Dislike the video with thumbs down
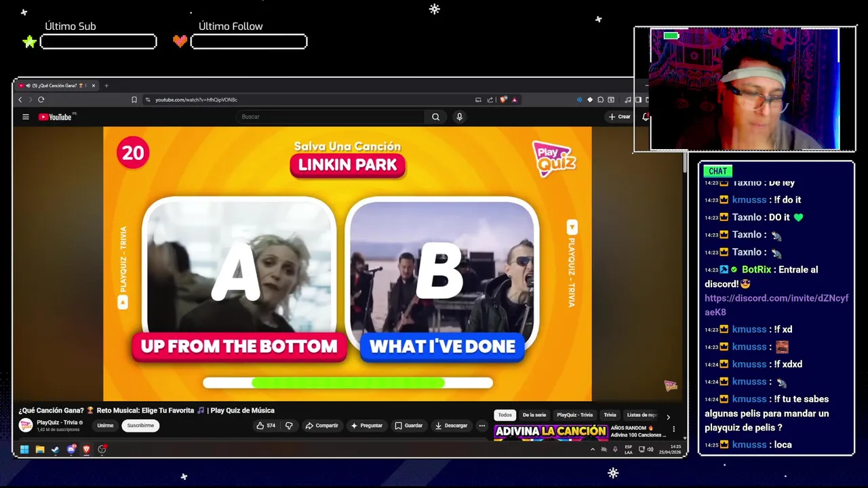Viewport: 868px width, 488px height. (289, 426)
